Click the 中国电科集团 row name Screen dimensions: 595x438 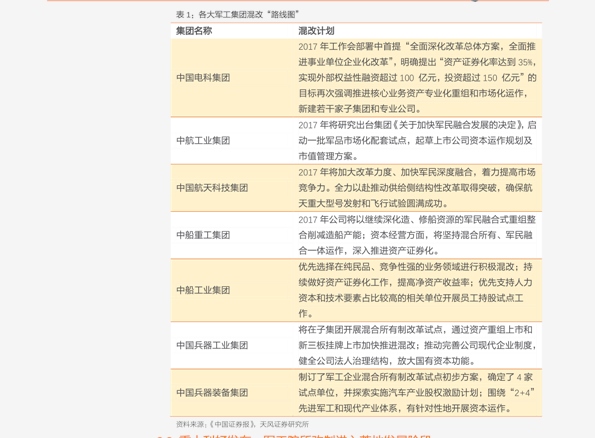pos(203,78)
